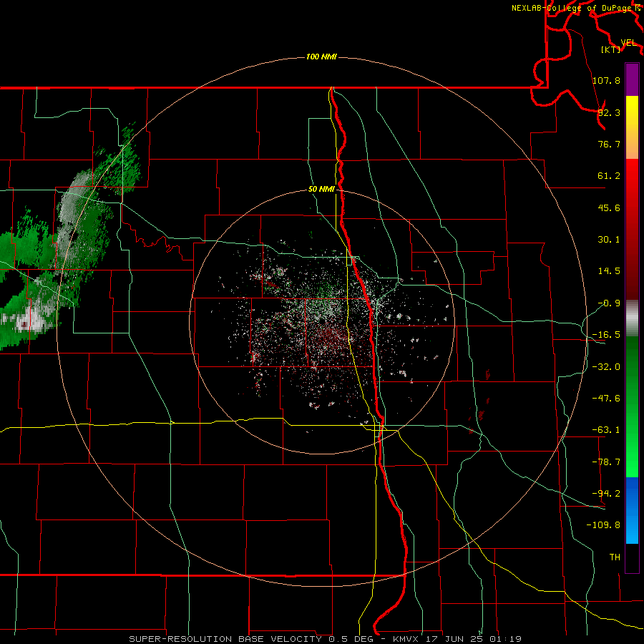Select the -94.2 legend value
Viewport: 644px width, 644px height.
[606, 494]
